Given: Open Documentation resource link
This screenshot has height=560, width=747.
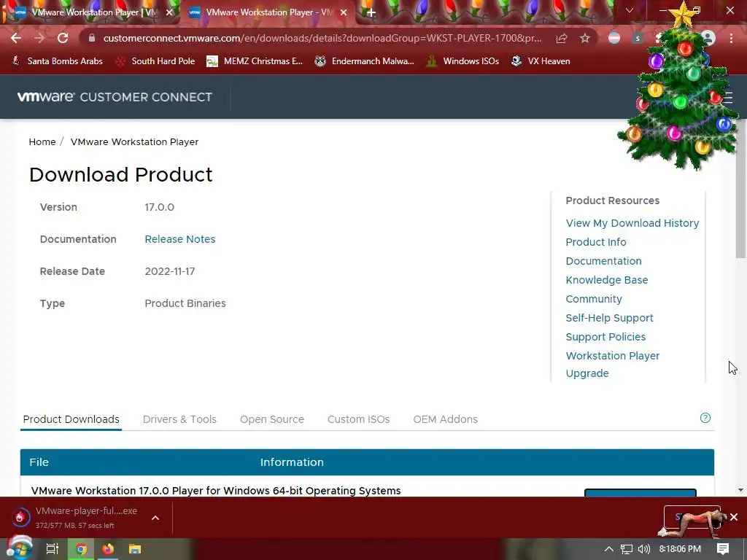Looking at the screenshot, I should (603, 261).
